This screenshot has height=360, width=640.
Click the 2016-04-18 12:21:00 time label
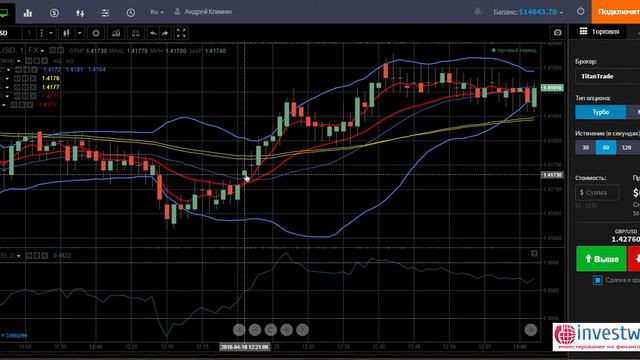click(x=245, y=347)
